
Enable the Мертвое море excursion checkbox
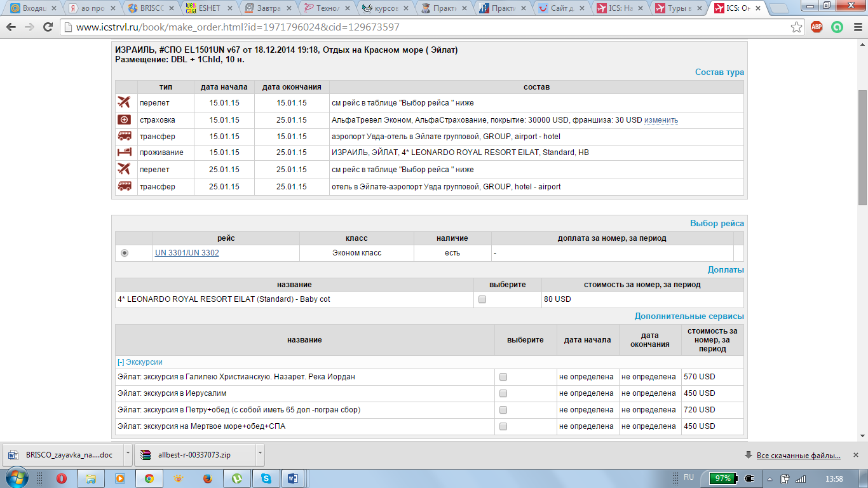[503, 426]
